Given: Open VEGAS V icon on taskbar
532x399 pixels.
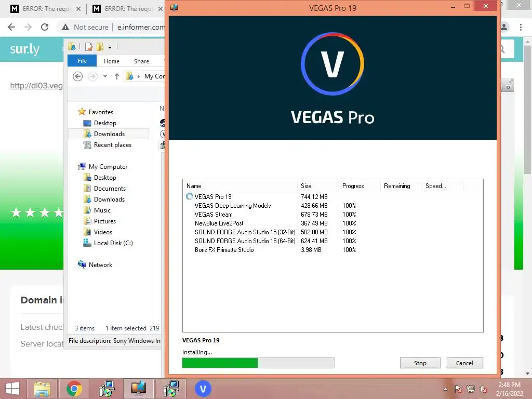Looking at the screenshot, I should click(x=203, y=389).
